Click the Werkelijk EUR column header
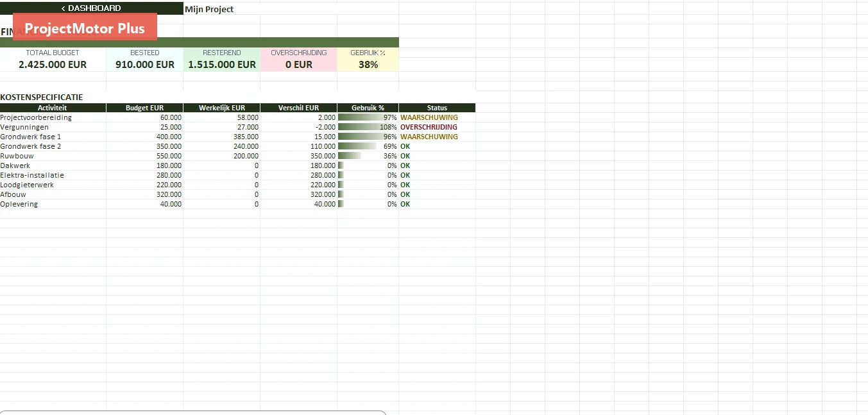The width and height of the screenshot is (868, 415). point(221,108)
